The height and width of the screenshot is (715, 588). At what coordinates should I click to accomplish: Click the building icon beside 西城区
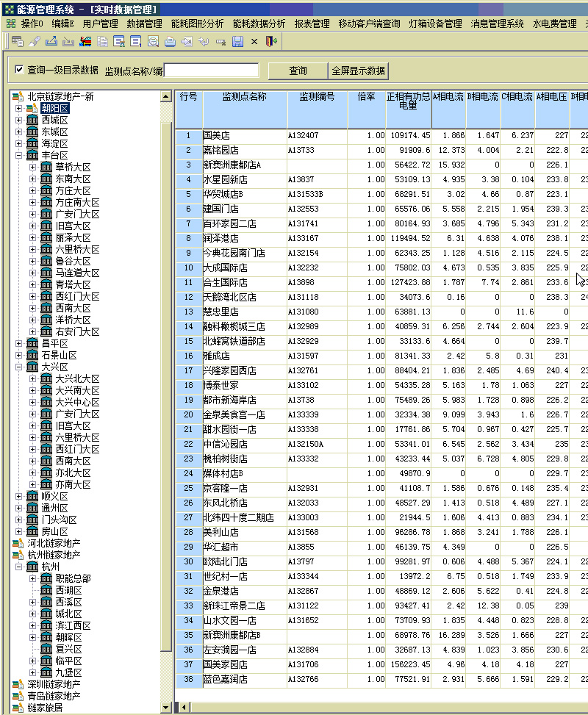click(x=32, y=120)
